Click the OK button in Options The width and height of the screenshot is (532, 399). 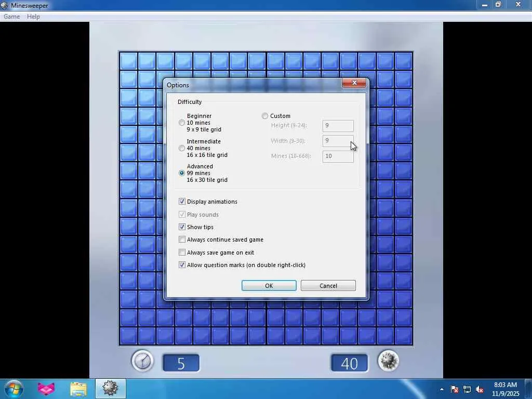click(269, 286)
